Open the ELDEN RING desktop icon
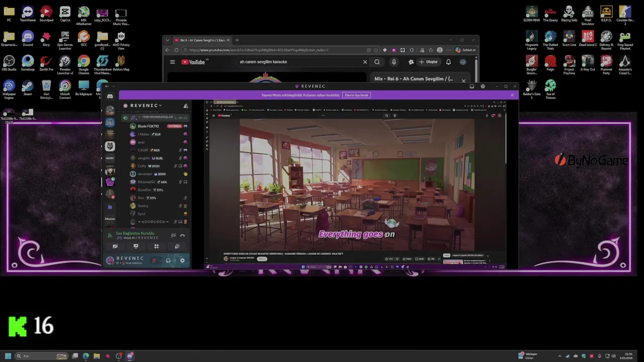Screen dimensions: 644x362 pyautogui.click(x=532, y=14)
